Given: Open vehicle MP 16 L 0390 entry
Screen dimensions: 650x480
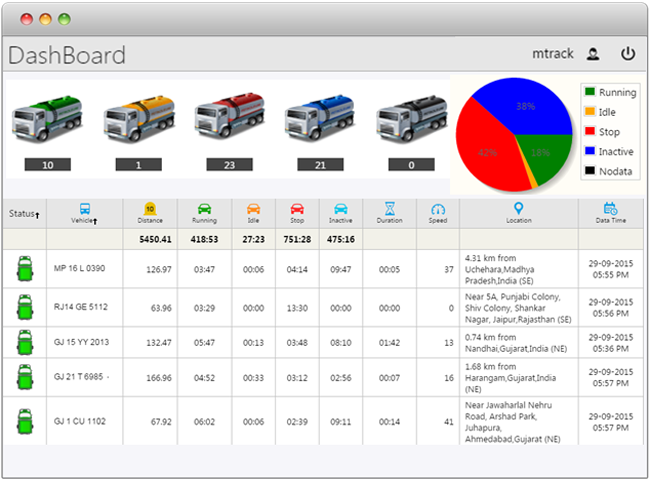Looking at the screenshot, I should click(x=78, y=269).
